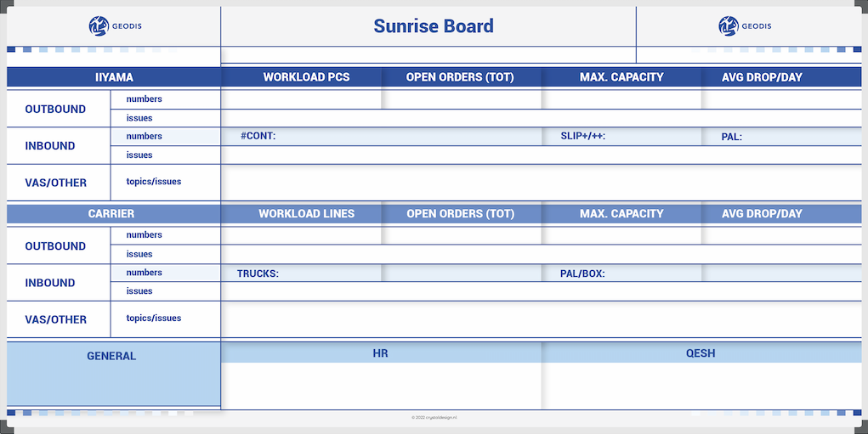Screen dimensions: 868x434
Task: Click topics/issues in IIYAMA VAS/OTHER row
Action: coord(153,182)
